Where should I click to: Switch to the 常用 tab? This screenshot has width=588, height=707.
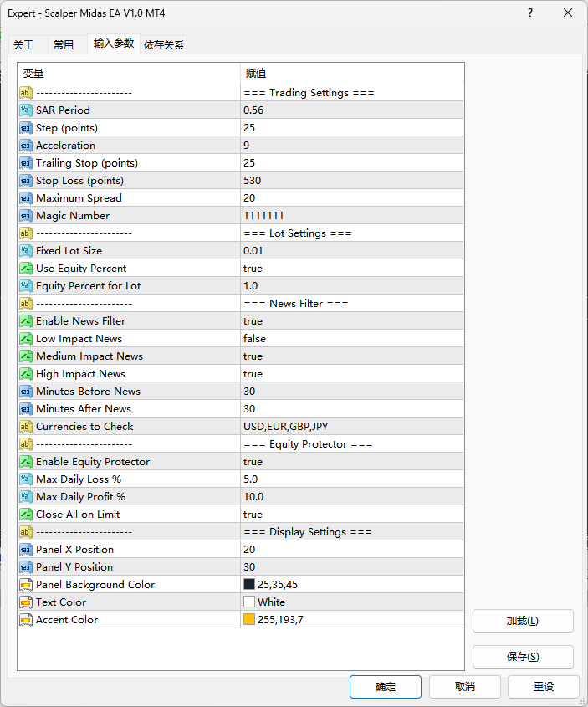click(64, 45)
